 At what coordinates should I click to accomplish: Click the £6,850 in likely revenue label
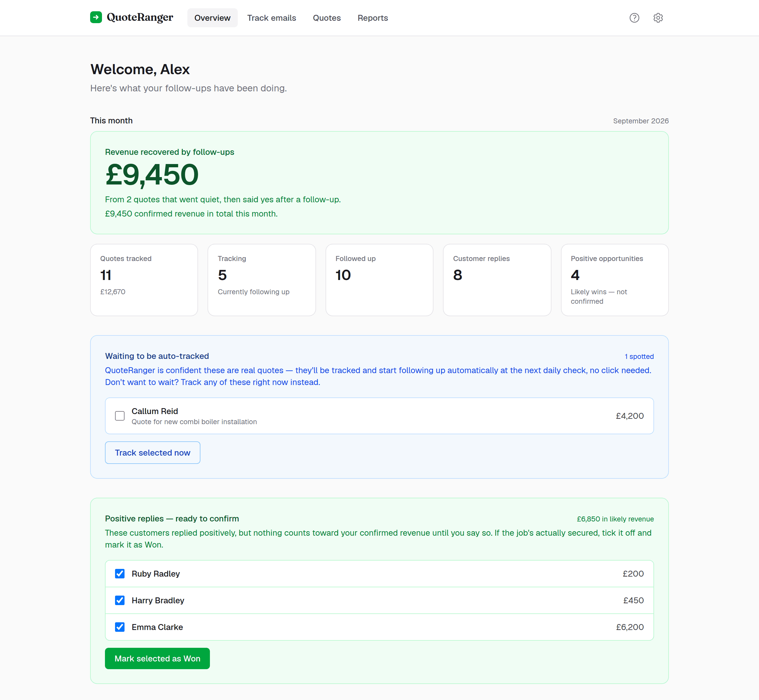coord(615,519)
